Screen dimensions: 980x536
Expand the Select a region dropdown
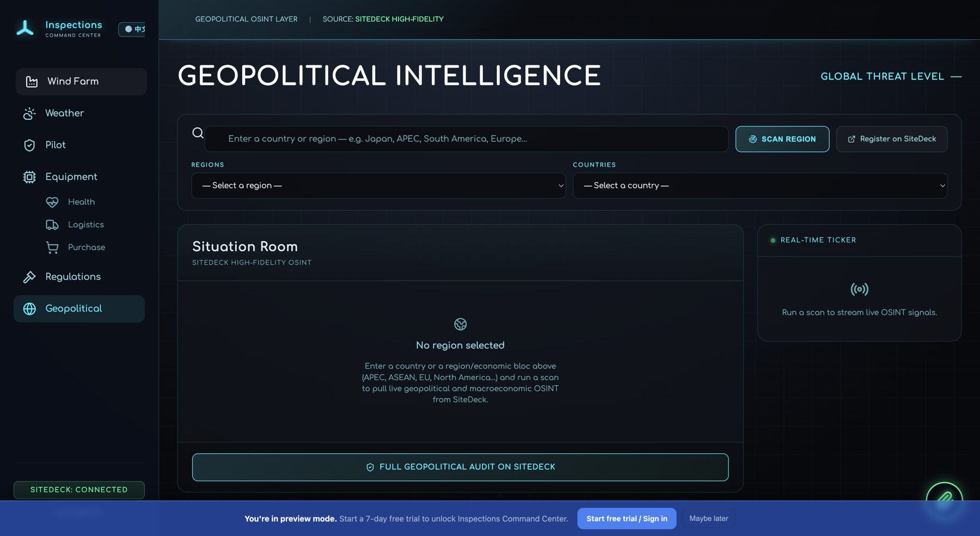[x=378, y=186]
